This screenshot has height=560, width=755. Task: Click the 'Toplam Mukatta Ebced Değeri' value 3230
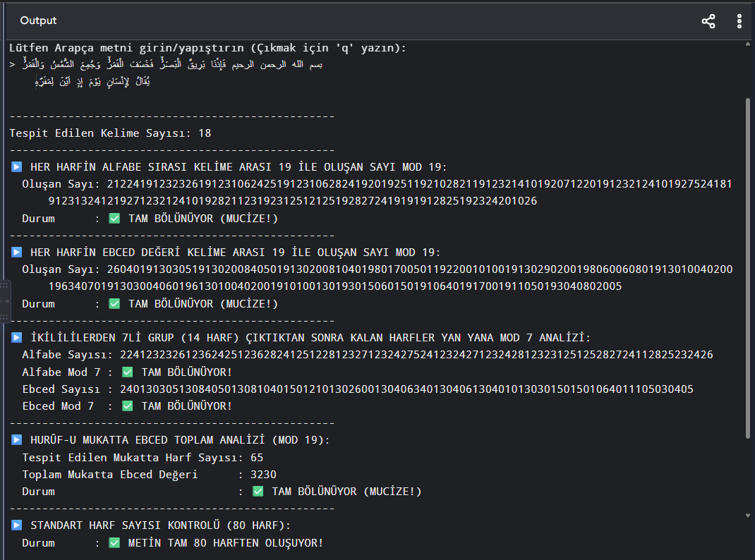coord(263,475)
